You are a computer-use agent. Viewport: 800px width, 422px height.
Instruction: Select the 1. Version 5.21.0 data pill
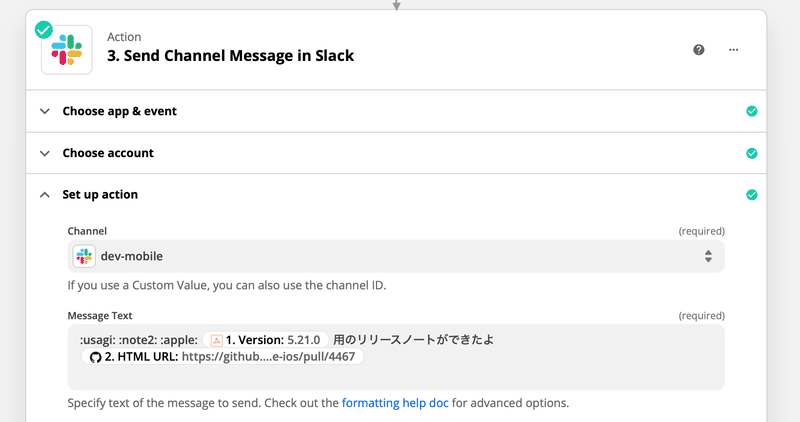pyautogui.click(x=265, y=340)
